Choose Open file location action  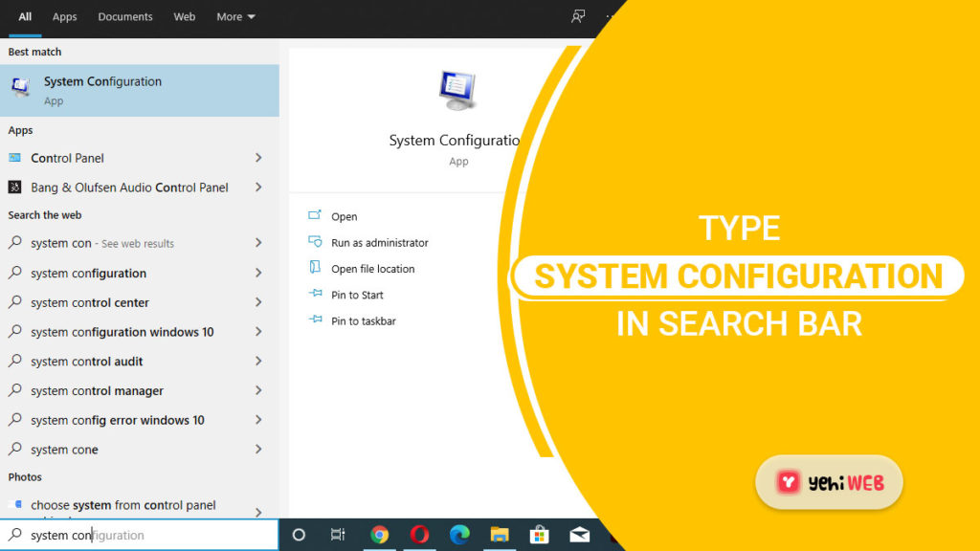point(372,269)
